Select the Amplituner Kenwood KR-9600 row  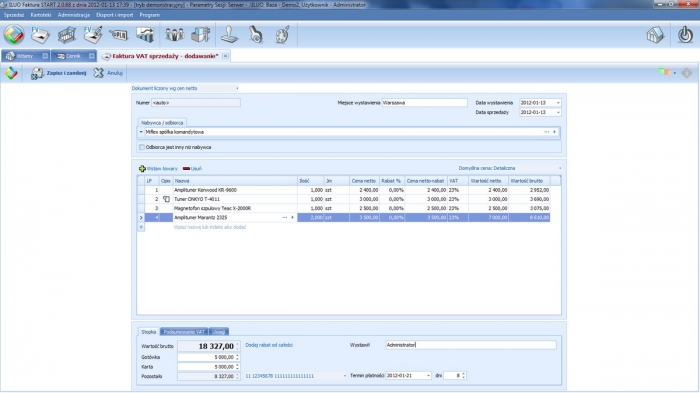tap(344, 190)
